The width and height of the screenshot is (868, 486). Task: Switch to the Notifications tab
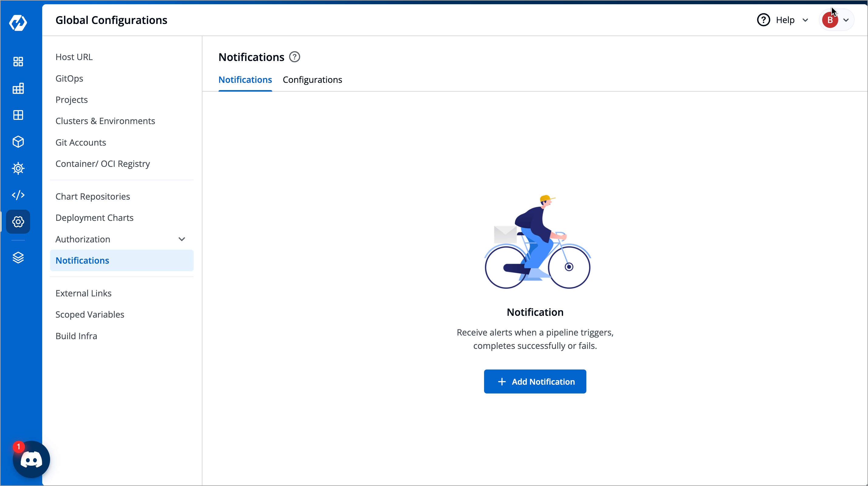[x=245, y=80]
